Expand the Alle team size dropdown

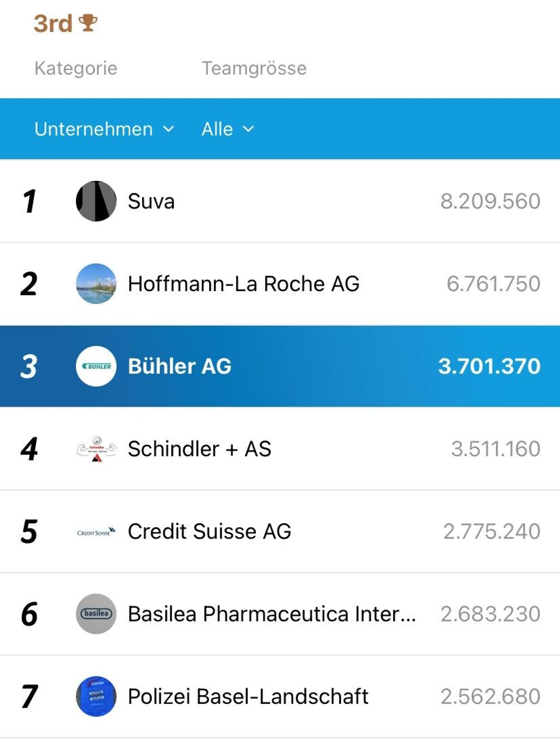click(x=217, y=129)
